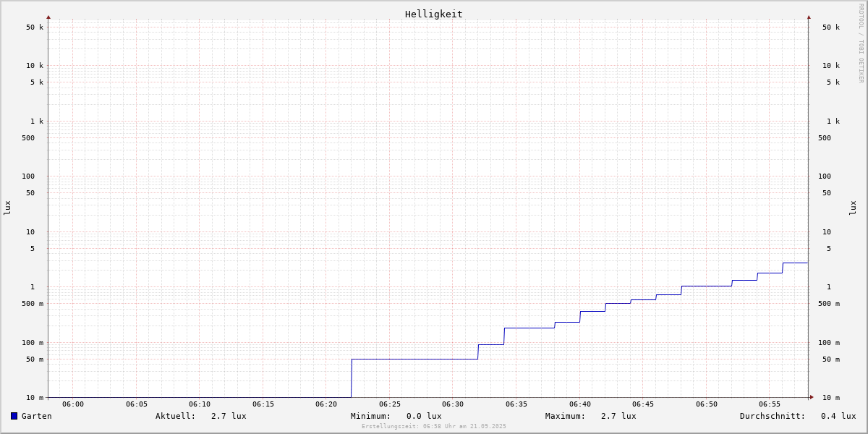
Task: Click the Aktuell 2.7 lux value
Action: click(x=229, y=416)
